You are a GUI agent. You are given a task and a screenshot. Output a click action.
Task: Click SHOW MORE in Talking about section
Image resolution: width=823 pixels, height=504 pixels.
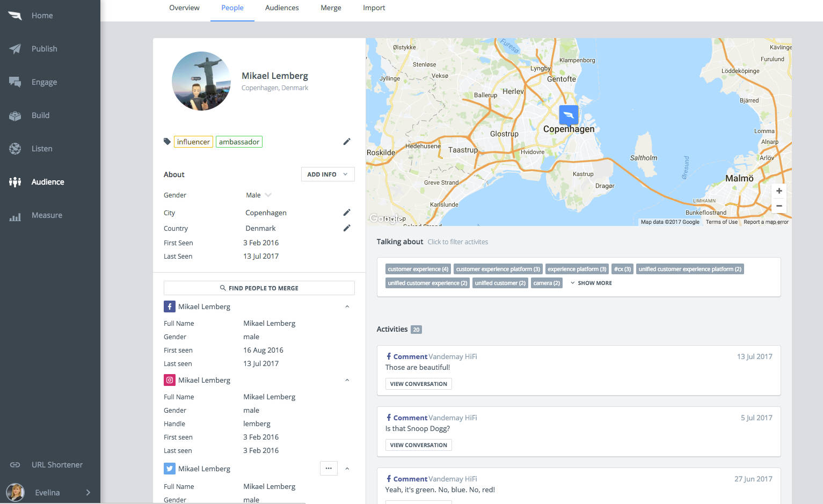(x=591, y=283)
